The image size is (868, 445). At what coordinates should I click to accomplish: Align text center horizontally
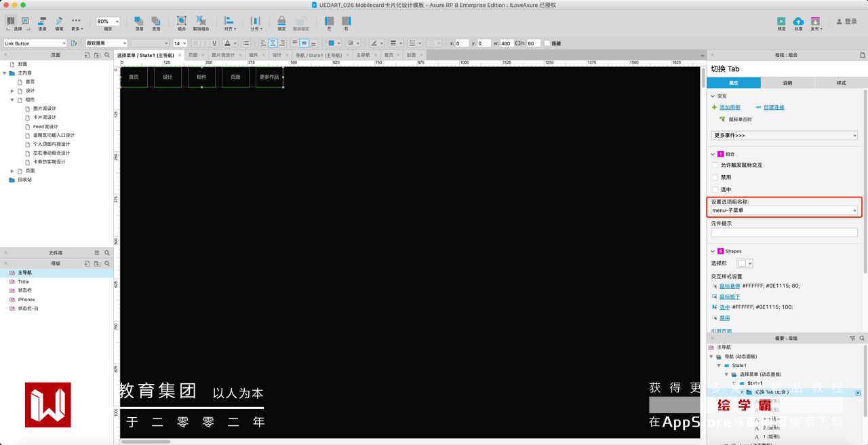(x=273, y=43)
